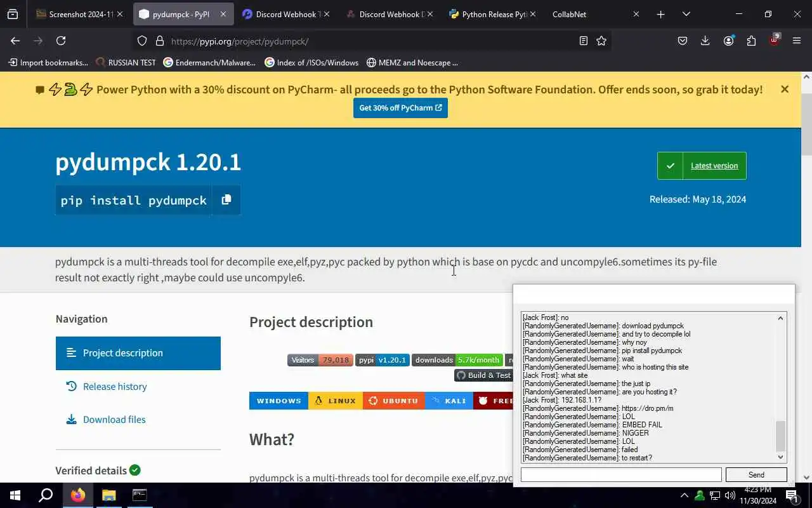Open the Firefox View workspace icon
The image size is (812, 508).
[13, 14]
